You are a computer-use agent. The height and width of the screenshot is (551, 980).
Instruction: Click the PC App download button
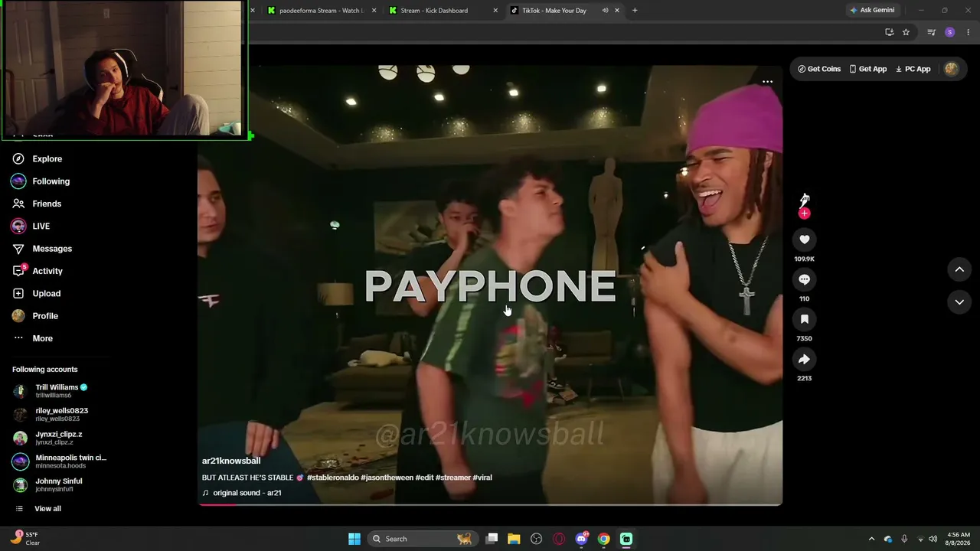click(913, 69)
